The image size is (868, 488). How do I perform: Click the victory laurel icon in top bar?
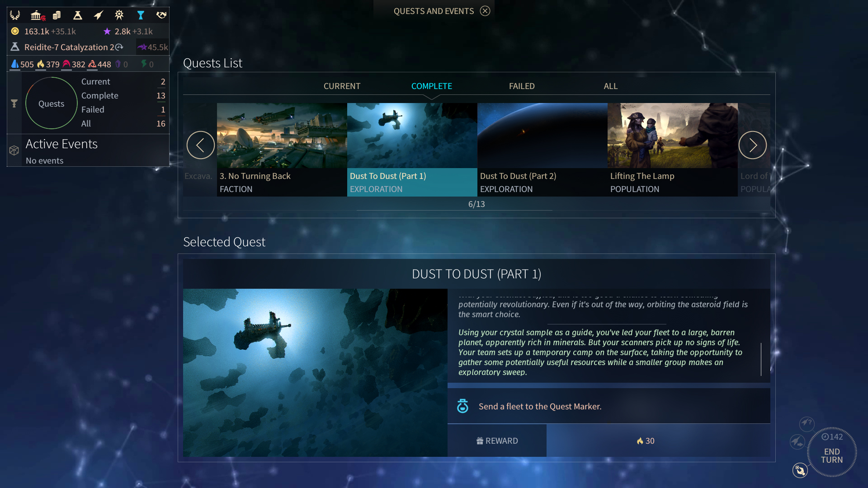click(15, 15)
